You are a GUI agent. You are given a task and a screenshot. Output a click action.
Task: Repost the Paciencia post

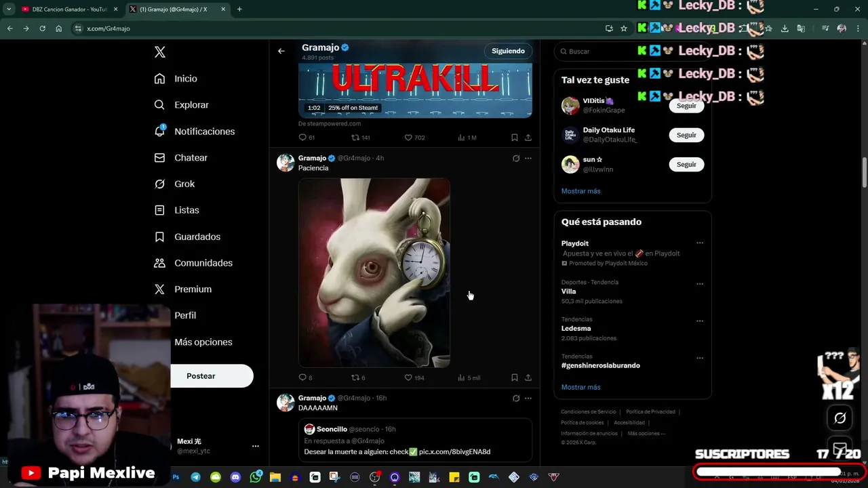[x=358, y=378]
